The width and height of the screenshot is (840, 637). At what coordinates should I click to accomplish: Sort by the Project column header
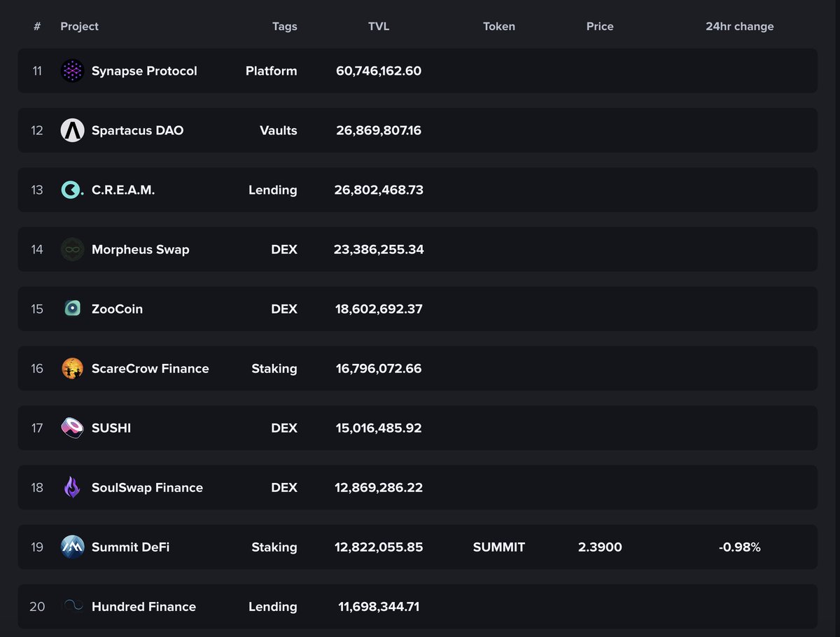click(79, 27)
